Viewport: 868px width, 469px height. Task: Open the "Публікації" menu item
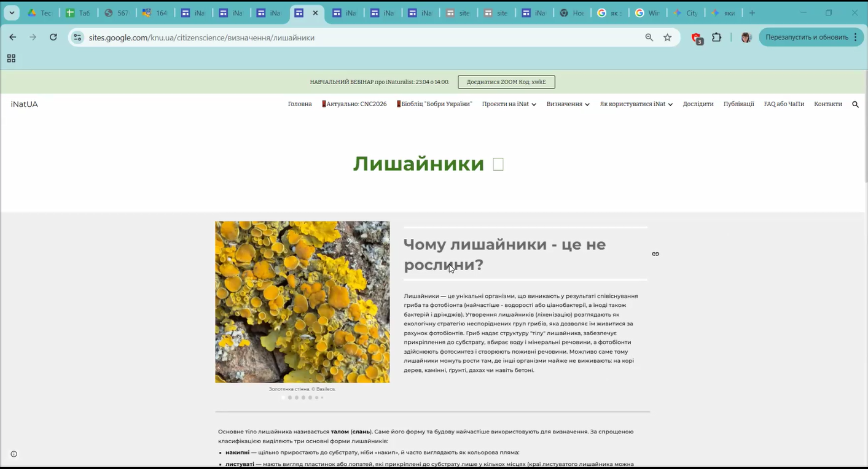738,104
